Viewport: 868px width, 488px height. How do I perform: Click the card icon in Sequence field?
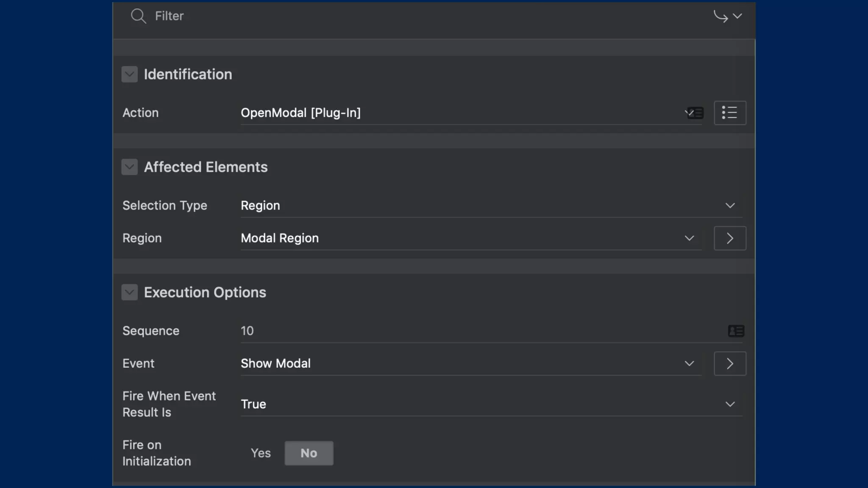point(736,331)
